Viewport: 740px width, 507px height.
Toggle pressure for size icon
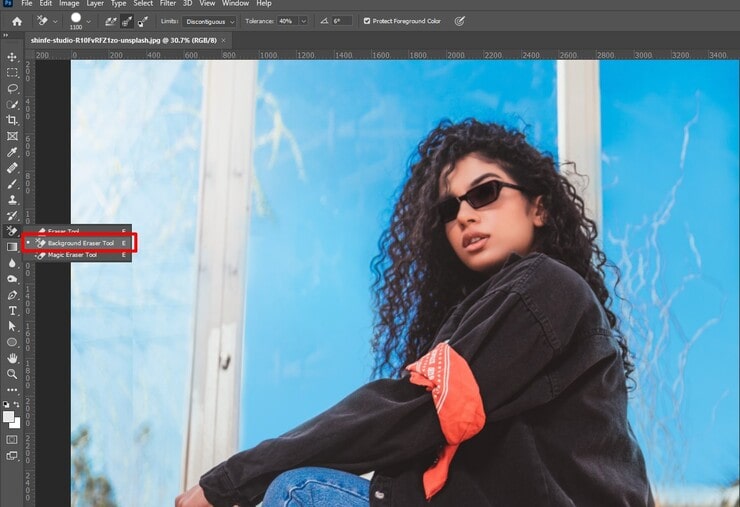point(459,21)
